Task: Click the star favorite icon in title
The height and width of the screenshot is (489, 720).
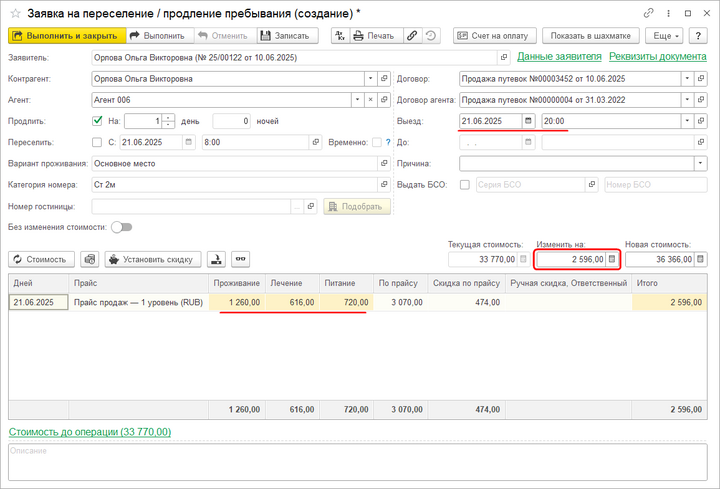Action: (15, 12)
